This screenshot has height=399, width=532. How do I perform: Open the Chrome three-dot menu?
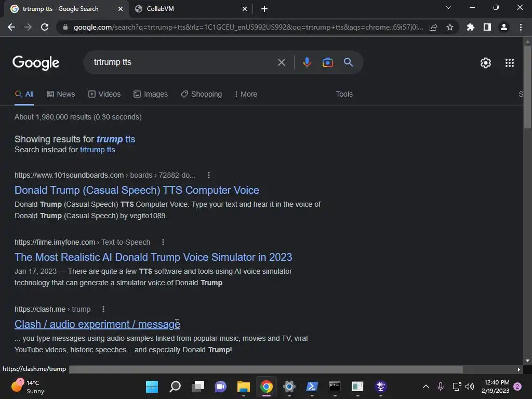click(x=521, y=27)
